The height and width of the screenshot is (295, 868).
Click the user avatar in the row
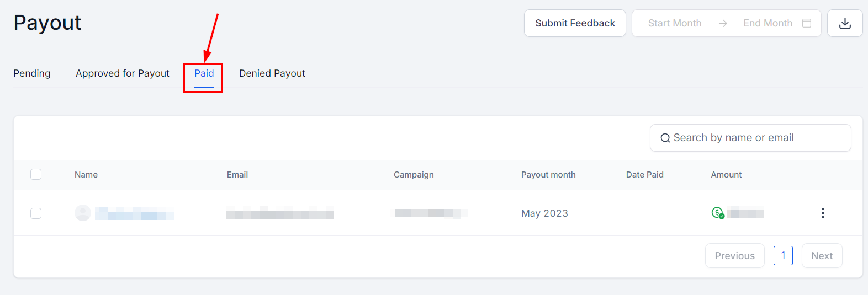click(x=83, y=213)
